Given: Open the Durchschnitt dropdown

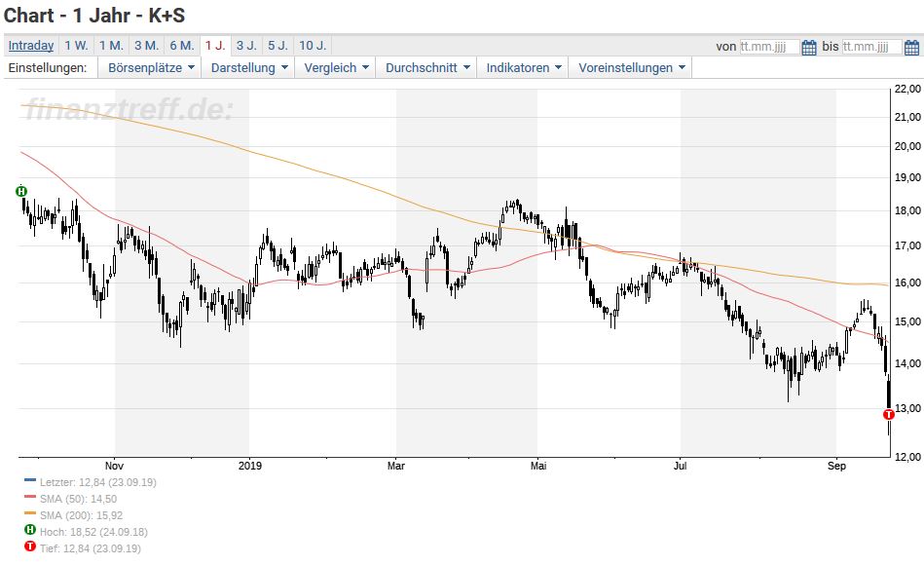Looking at the screenshot, I should (427, 68).
